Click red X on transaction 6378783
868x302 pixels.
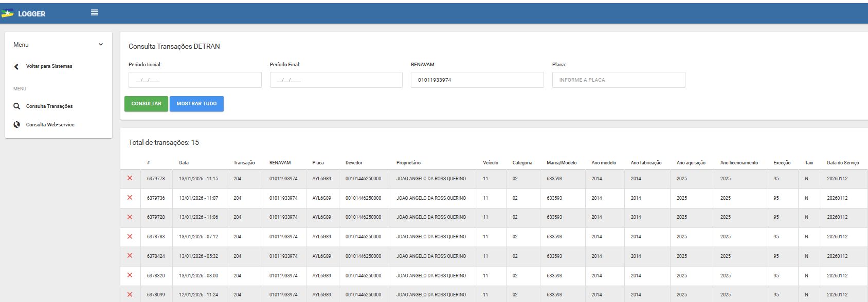tap(130, 237)
